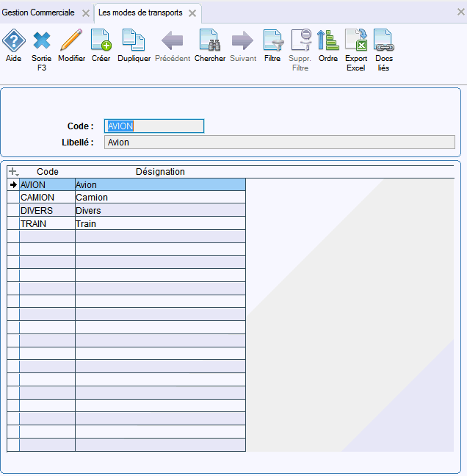Click the Ordre sort icon
This screenshot has width=467, height=476.
pos(327,40)
